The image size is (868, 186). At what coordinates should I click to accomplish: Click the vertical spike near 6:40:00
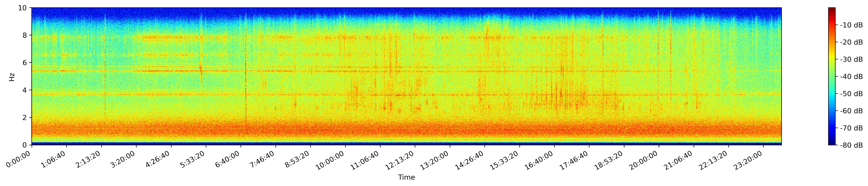coord(246,67)
